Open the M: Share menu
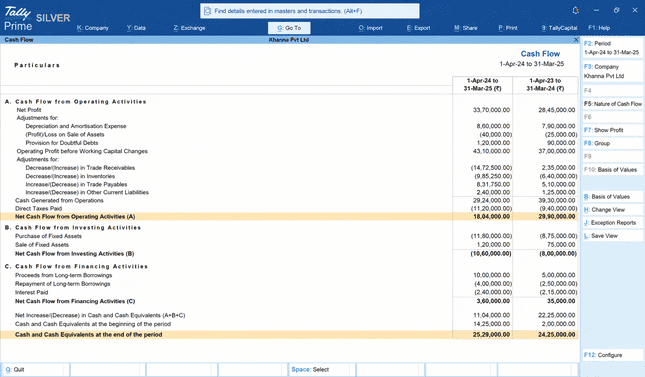This screenshot has width=645, height=377. (466, 28)
